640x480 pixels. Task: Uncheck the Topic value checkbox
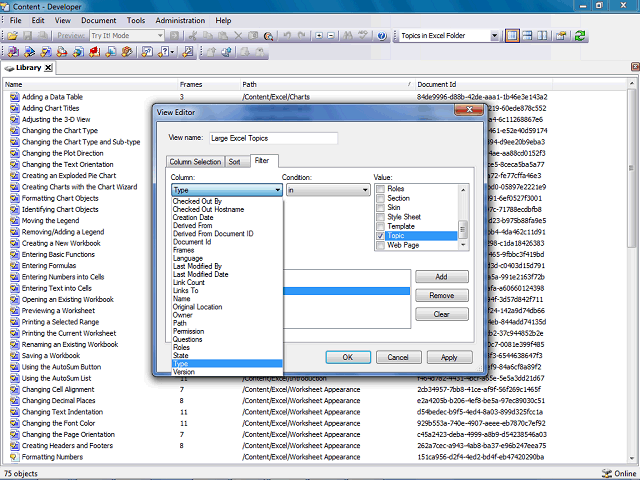pos(380,236)
